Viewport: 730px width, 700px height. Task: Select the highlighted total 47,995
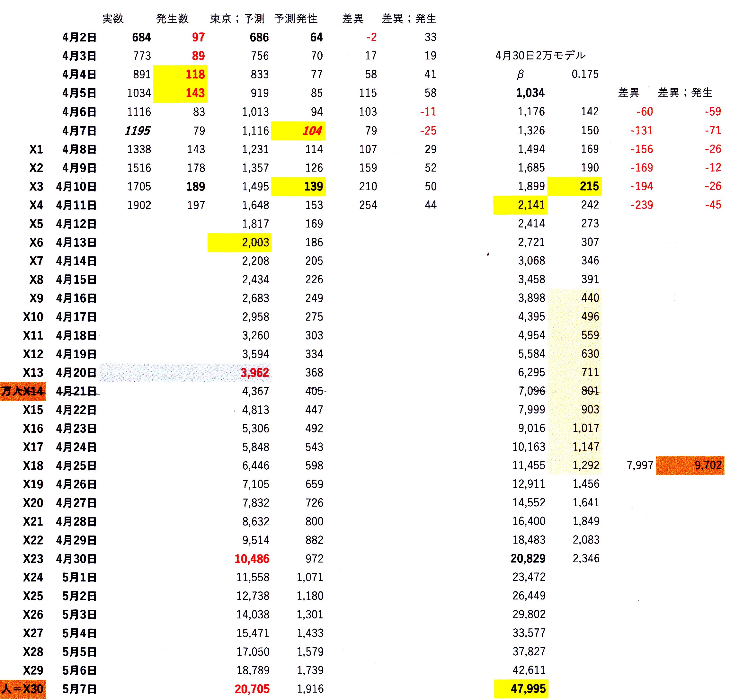click(x=521, y=689)
